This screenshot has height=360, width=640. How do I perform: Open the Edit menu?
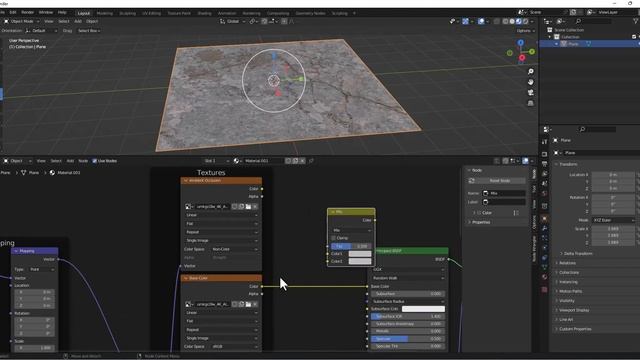point(13,13)
